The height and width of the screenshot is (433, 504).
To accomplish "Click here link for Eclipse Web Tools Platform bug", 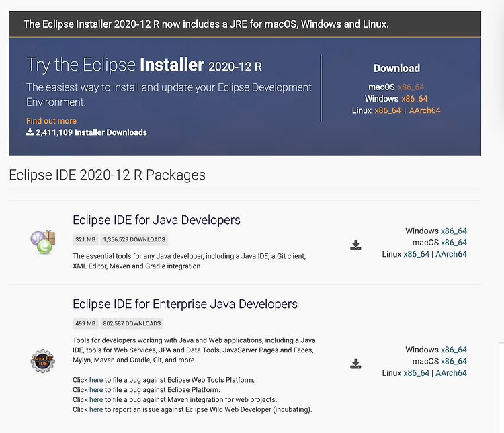I will click(96, 380).
